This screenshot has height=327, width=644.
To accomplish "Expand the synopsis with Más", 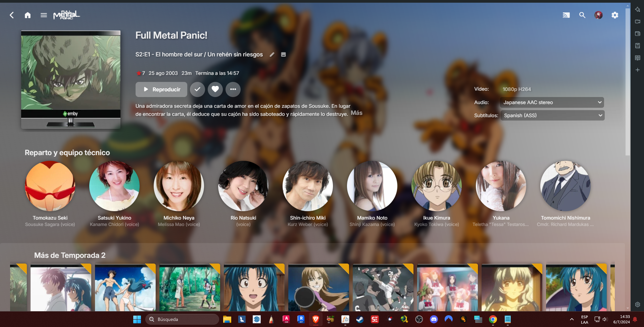I will click(356, 113).
